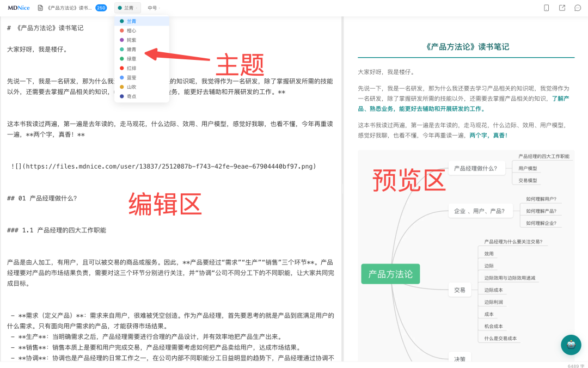Select the 嫩青 theme option

(x=142, y=50)
